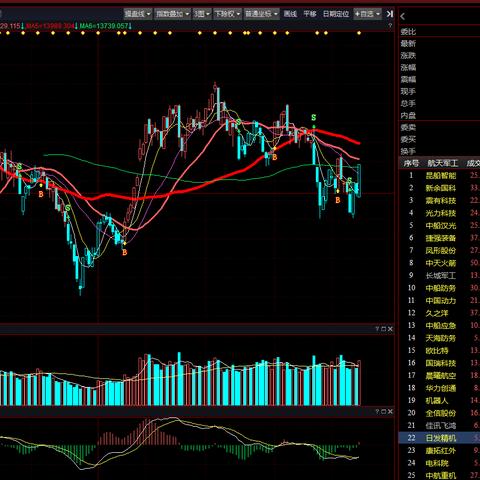Click the orange B marker at chart lowest trough
The width and height of the screenshot is (480, 480).
pos(124,252)
